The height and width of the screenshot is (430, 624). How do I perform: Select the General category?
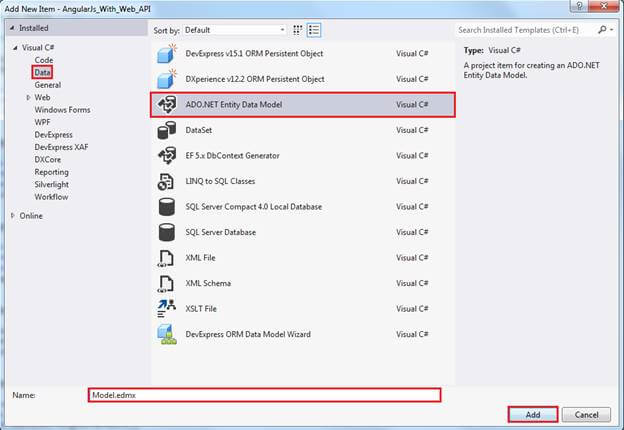coord(48,85)
